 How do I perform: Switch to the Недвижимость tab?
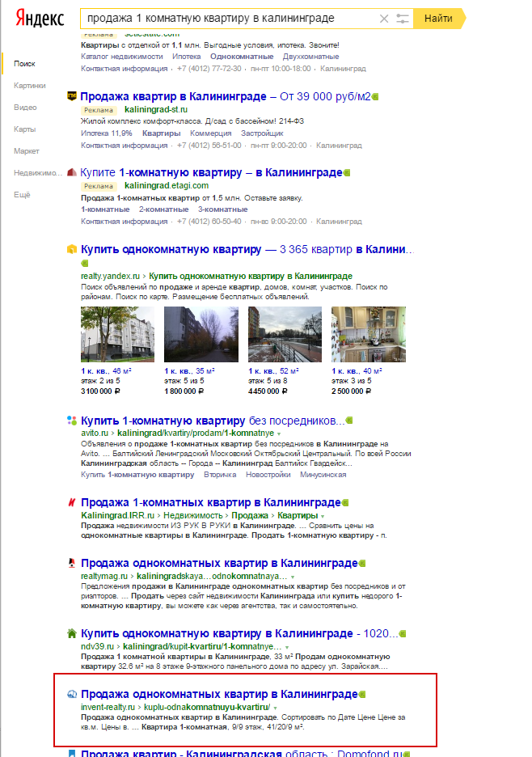click(38, 173)
